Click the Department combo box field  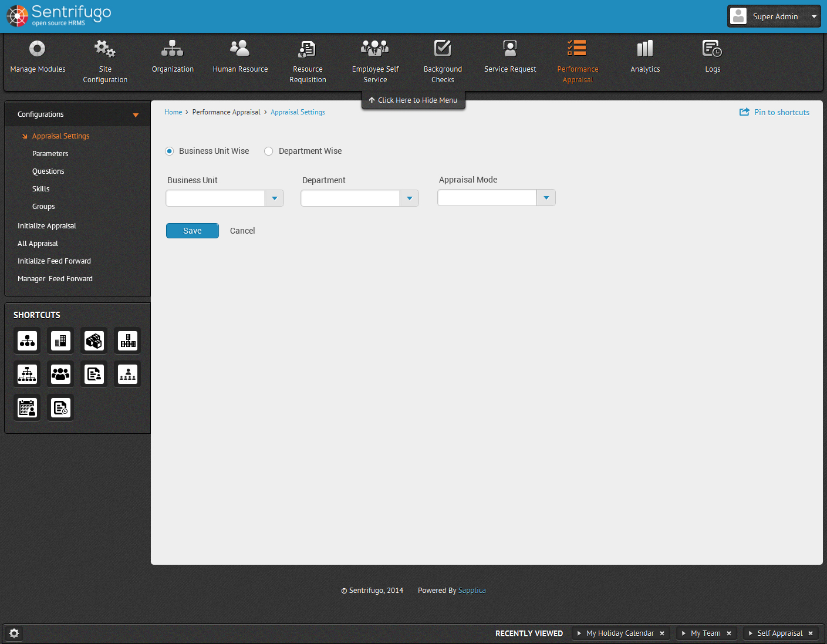[350, 198]
